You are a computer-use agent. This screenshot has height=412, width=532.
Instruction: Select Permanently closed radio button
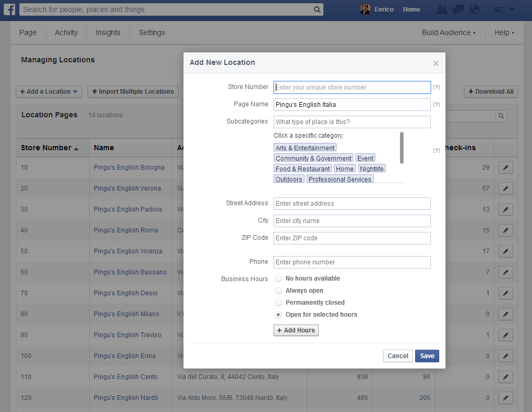point(278,303)
